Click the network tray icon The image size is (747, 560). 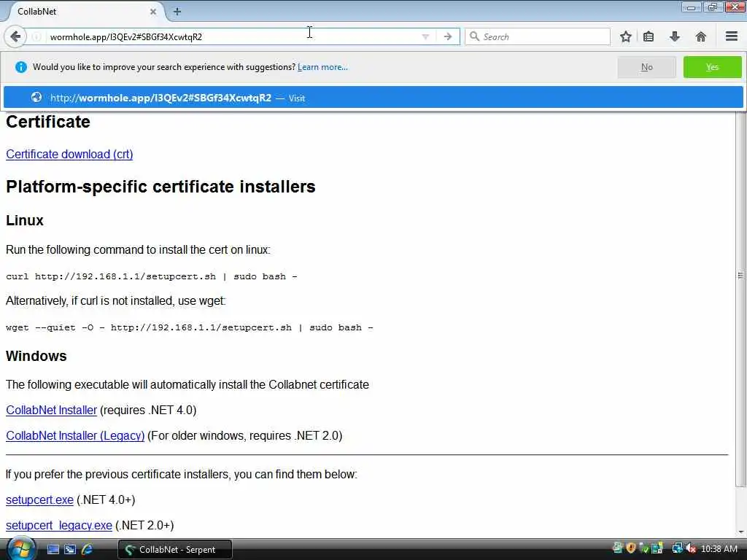point(678,548)
